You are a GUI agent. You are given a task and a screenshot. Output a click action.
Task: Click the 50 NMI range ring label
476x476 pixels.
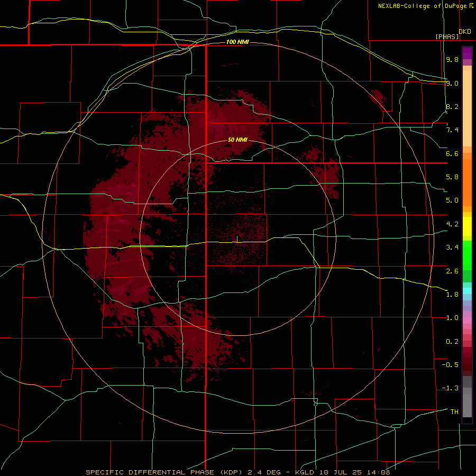tap(237, 140)
